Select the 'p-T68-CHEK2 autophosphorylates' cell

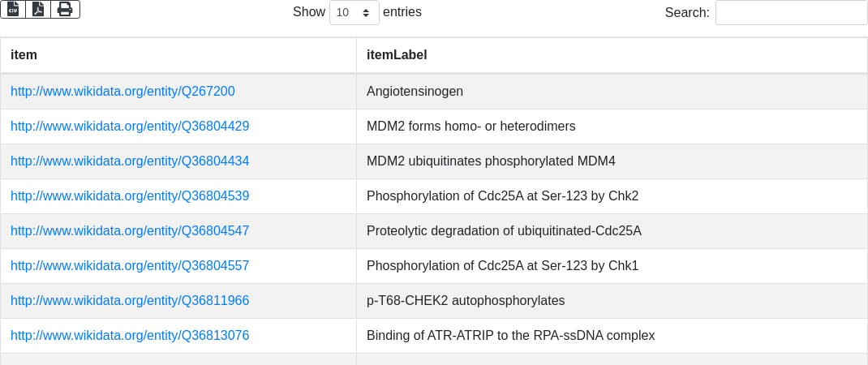pyautogui.click(x=466, y=301)
